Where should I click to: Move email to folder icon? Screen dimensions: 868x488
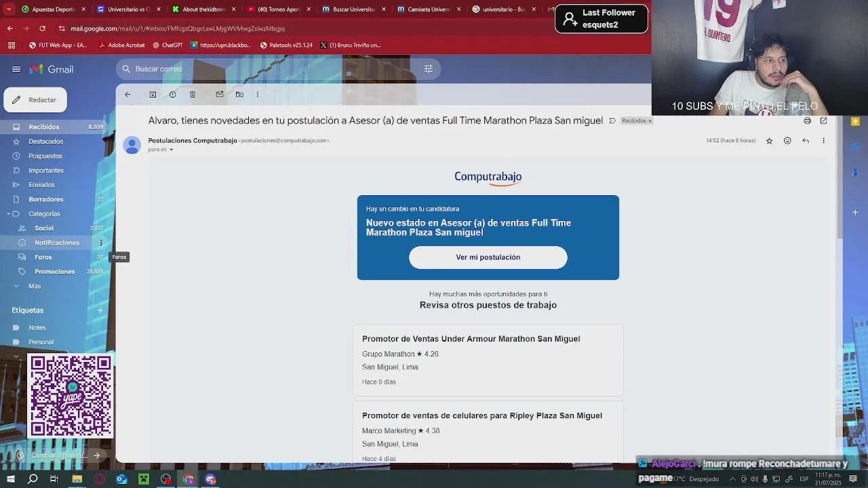239,94
